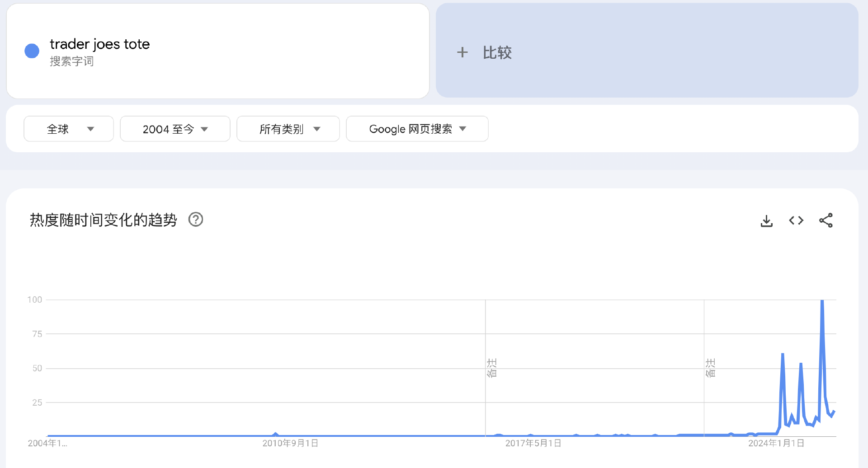Image resolution: width=868 pixels, height=468 pixels.
Task: Click the first spike near 50 on chart
Action: coord(783,355)
